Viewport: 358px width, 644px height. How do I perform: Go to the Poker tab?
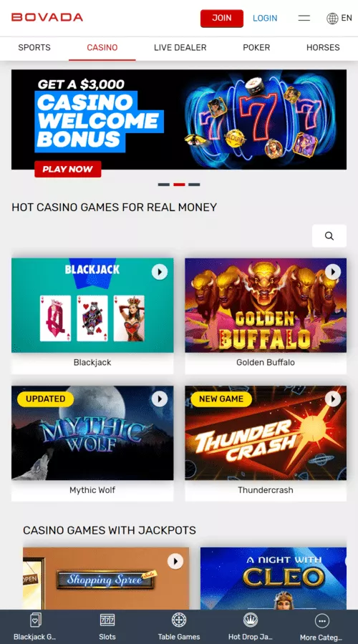click(x=256, y=48)
